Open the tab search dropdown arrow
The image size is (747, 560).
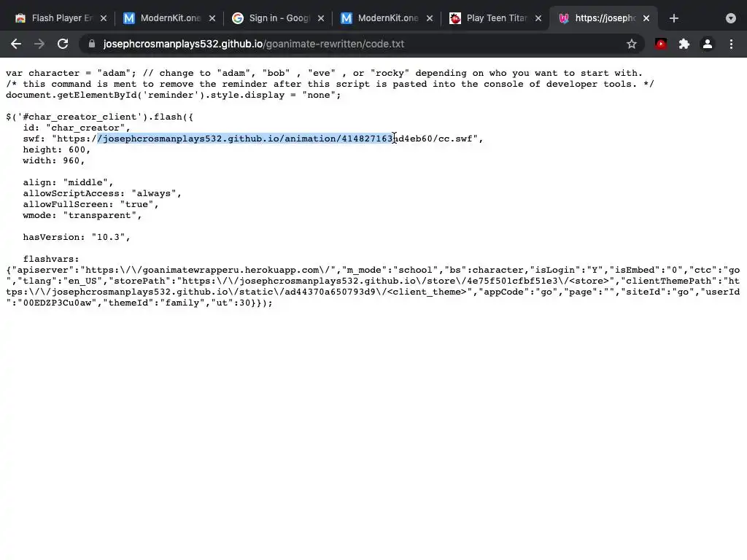(x=731, y=18)
